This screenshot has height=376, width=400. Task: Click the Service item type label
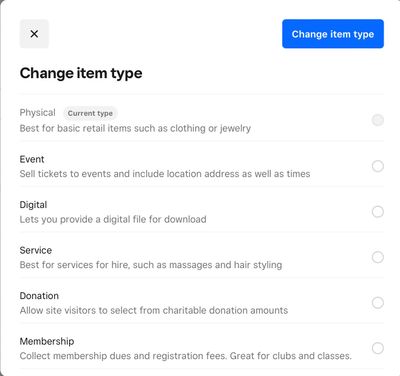(36, 250)
